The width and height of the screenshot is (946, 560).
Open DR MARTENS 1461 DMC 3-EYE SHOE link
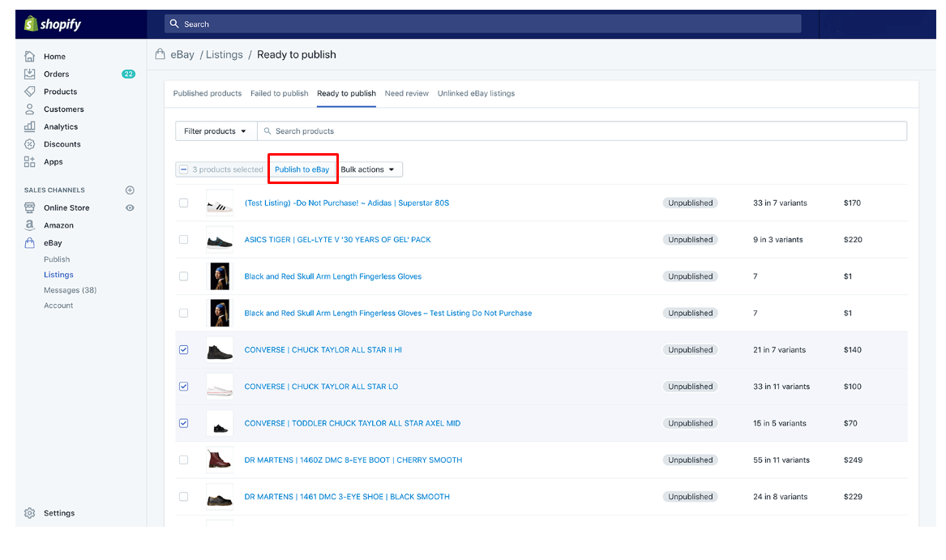347,497
